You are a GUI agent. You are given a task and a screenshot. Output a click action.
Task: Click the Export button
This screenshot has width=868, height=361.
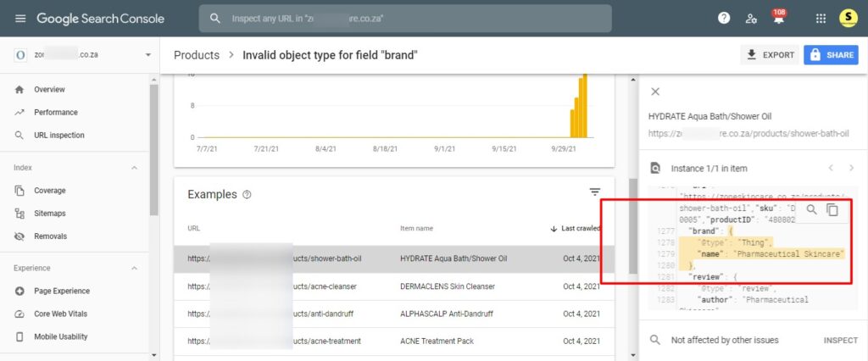click(x=770, y=55)
